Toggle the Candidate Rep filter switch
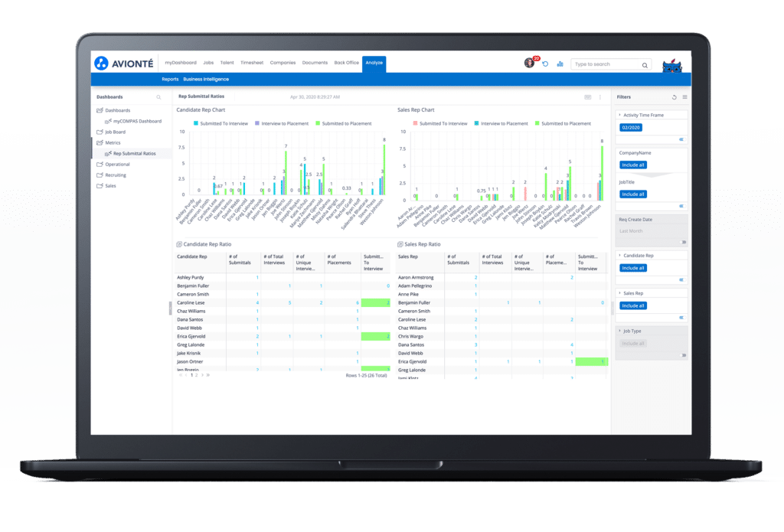 681,279
